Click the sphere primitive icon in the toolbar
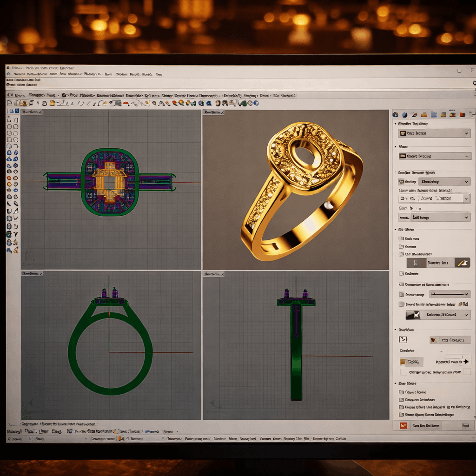476x476 pixels. click(257, 103)
